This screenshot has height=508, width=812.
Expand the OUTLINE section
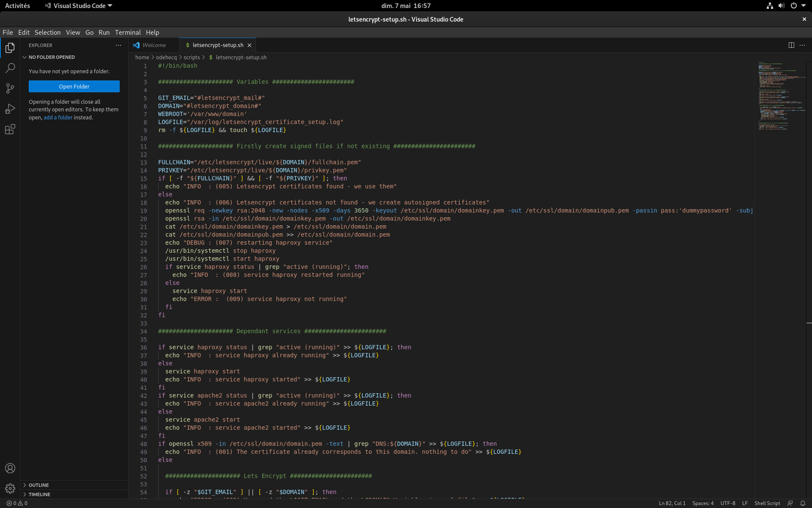[38, 485]
